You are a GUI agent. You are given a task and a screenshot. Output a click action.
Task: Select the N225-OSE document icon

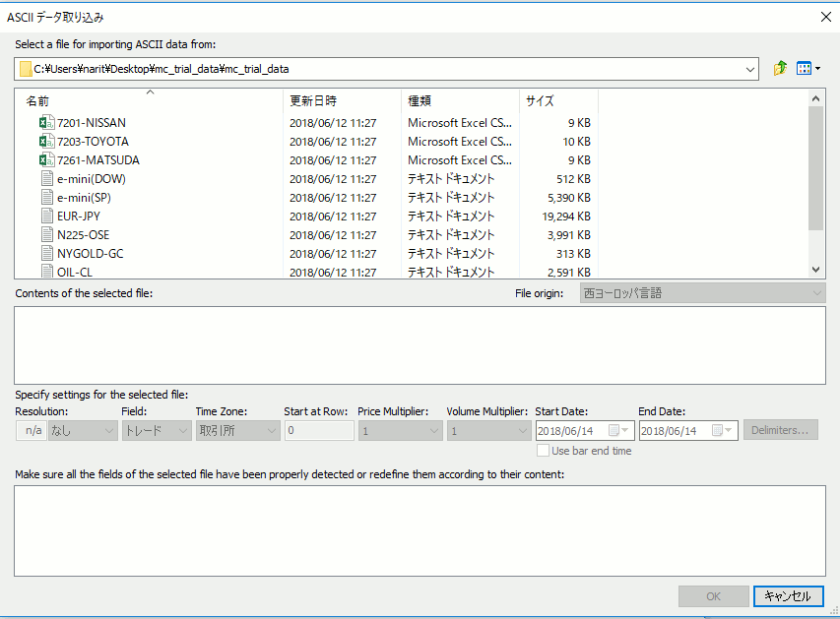46,235
